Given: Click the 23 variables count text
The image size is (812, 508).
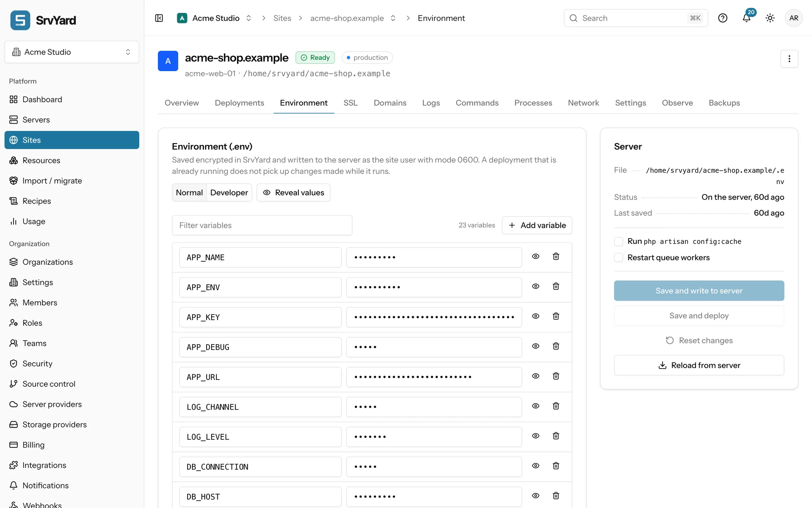Looking at the screenshot, I should [477, 225].
